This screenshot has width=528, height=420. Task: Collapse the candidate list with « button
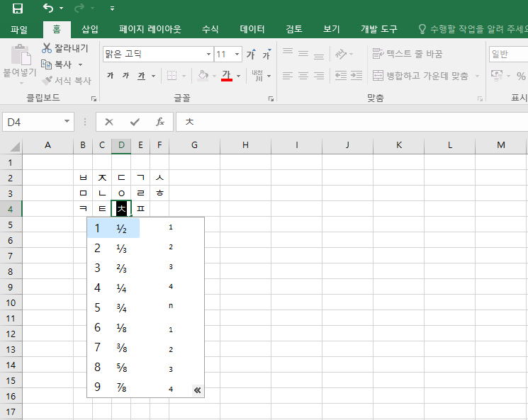click(198, 390)
